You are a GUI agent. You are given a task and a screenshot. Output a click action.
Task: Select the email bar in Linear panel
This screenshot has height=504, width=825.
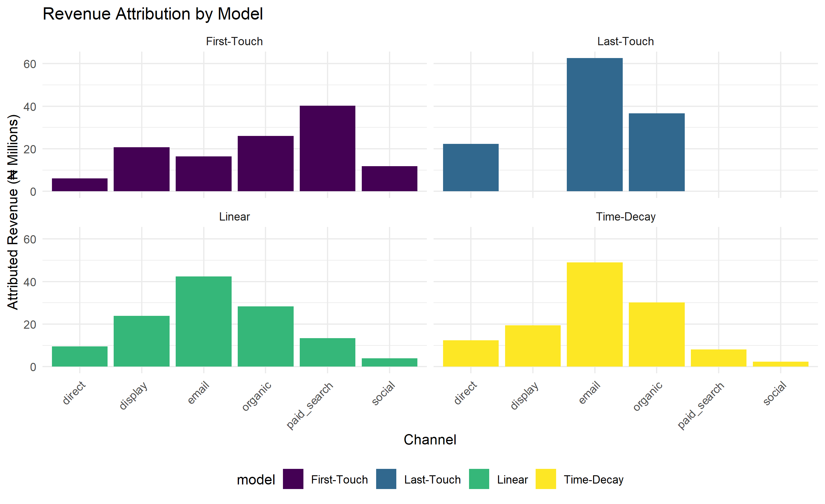[204, 321]
